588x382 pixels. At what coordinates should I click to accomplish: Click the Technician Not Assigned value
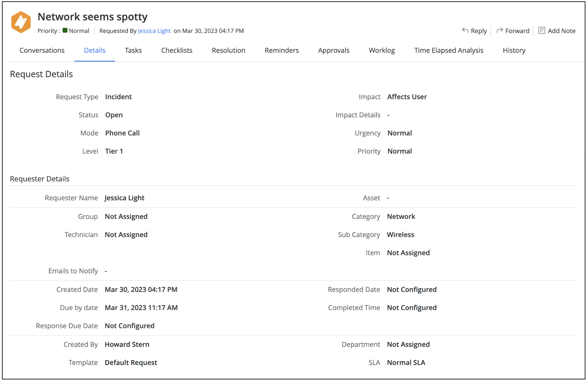point(126,235)
